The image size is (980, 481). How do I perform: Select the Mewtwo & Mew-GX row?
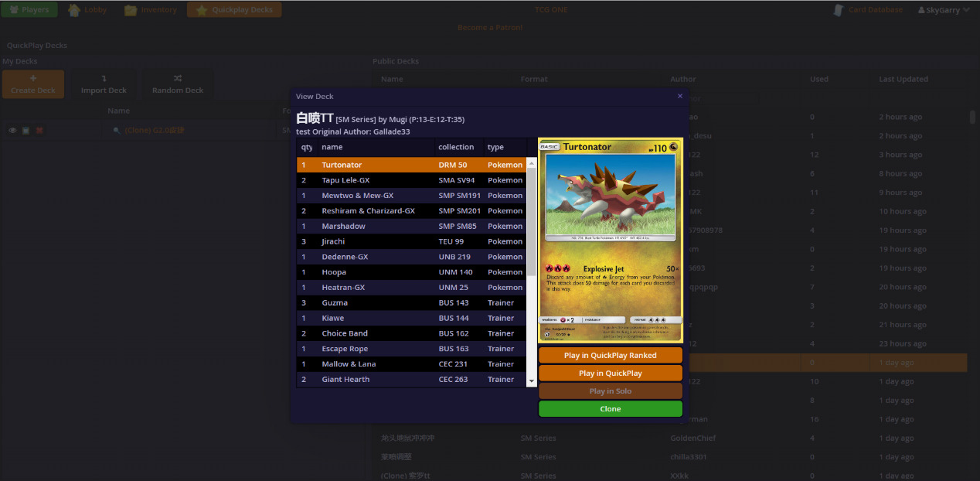[x=411, y=196]
